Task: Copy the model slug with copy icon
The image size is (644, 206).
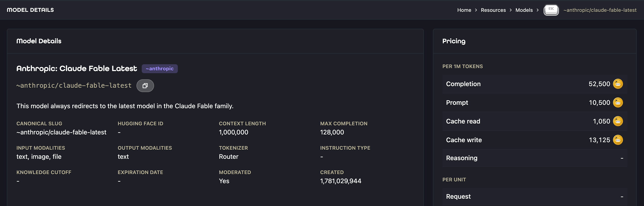Action: coord(145,86)
